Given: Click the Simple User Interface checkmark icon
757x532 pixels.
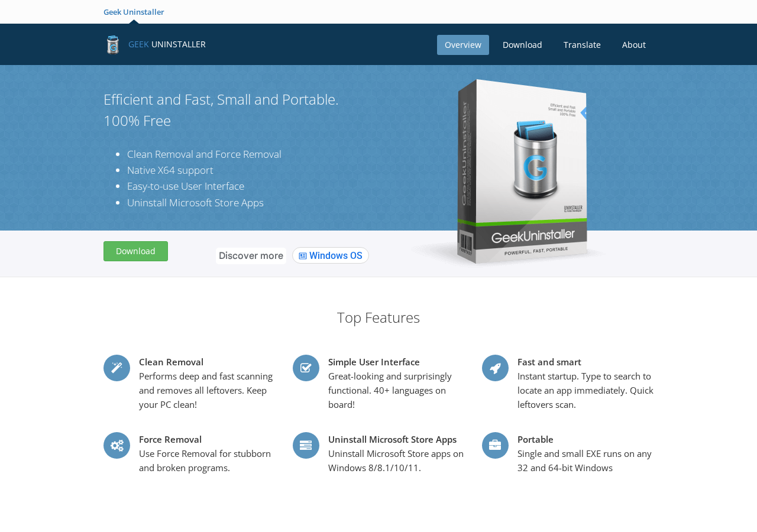Looking at the screenshot, I should (x=306, y=368).
